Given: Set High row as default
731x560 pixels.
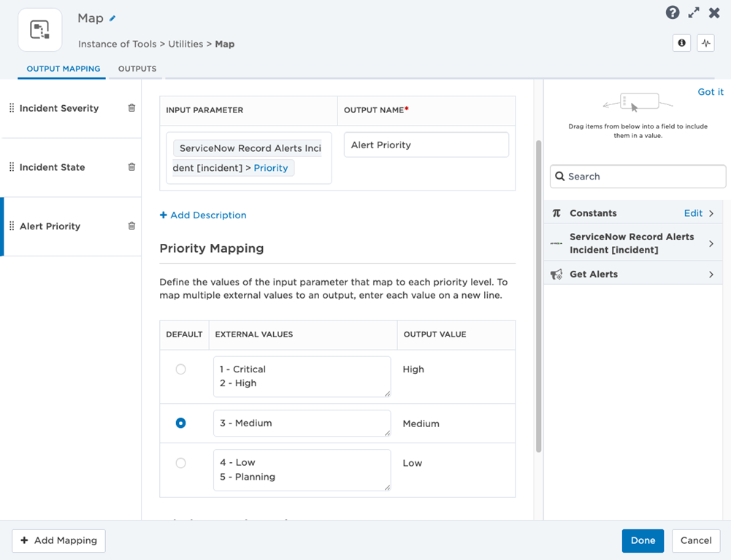Looking at the screenshot, I should click(x=181, y=369).
